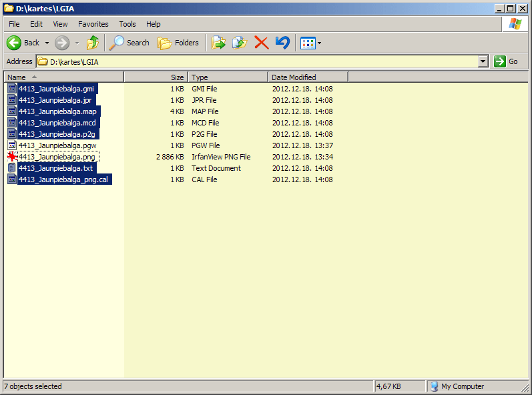The image size is (532, 395).
Task: Click the Text Document type cell
Action: 216,168
